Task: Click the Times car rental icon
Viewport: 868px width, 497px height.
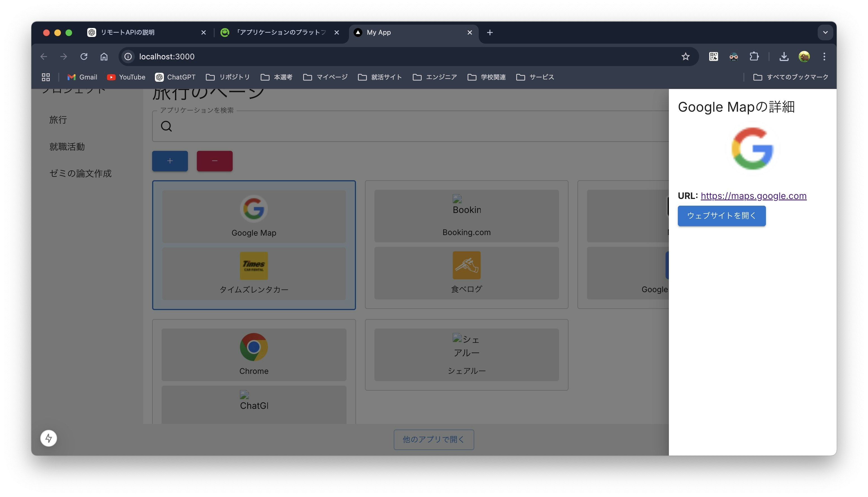Action: (253, 266)
